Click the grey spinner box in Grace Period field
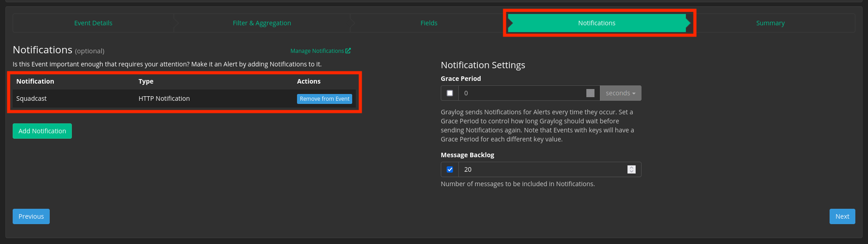Viewport: 868px width, 244px height. tap(590, 93)
